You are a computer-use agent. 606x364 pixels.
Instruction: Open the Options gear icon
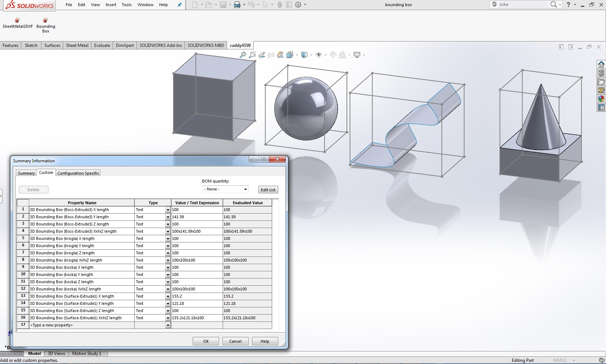(298, 5)
